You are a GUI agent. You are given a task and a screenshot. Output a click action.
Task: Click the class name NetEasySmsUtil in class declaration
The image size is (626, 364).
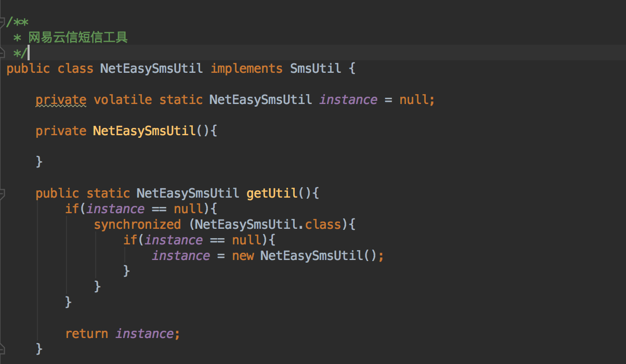[x=151, y=69]
